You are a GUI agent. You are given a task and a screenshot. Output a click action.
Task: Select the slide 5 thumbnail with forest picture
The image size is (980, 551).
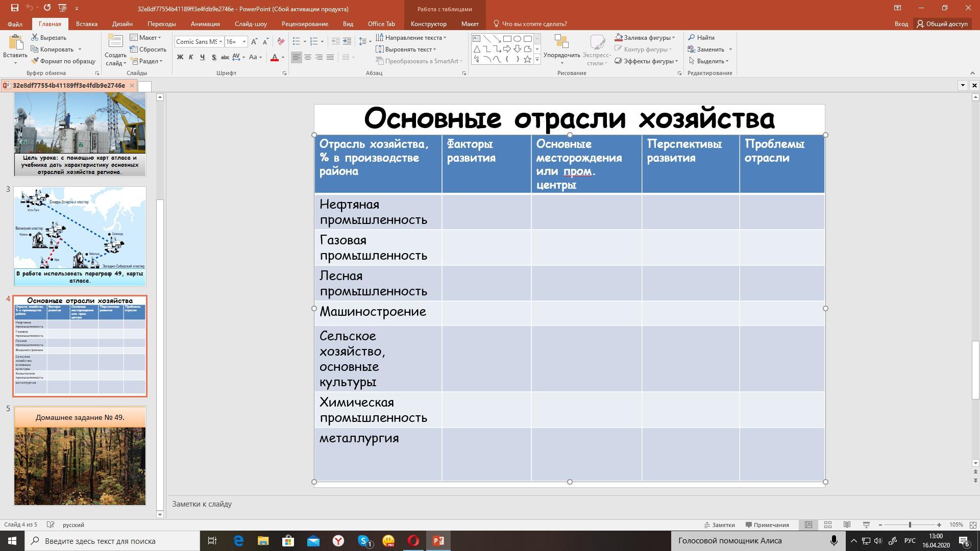[80, 456]
